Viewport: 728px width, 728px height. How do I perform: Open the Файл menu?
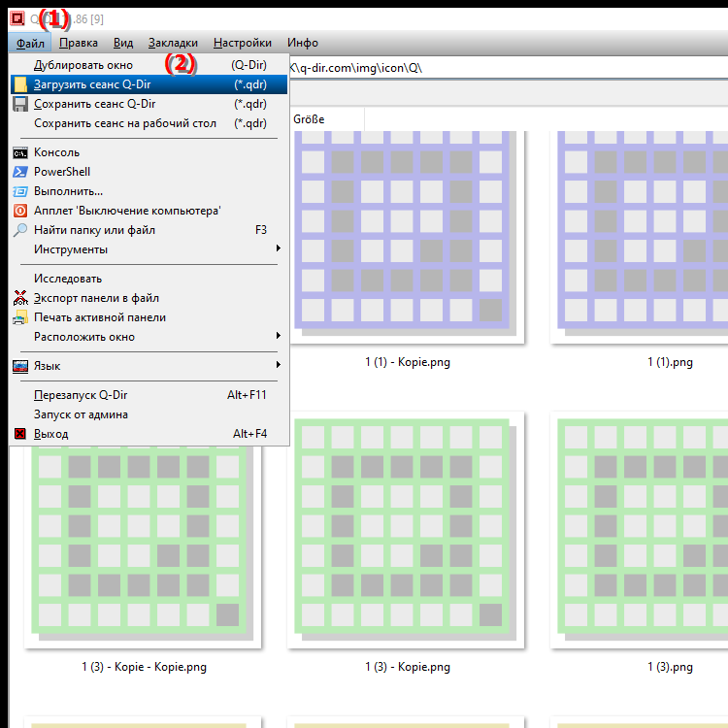(x=30, y=43)
